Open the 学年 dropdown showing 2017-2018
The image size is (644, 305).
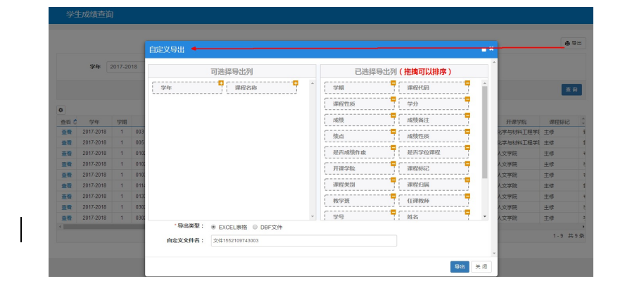125,67
